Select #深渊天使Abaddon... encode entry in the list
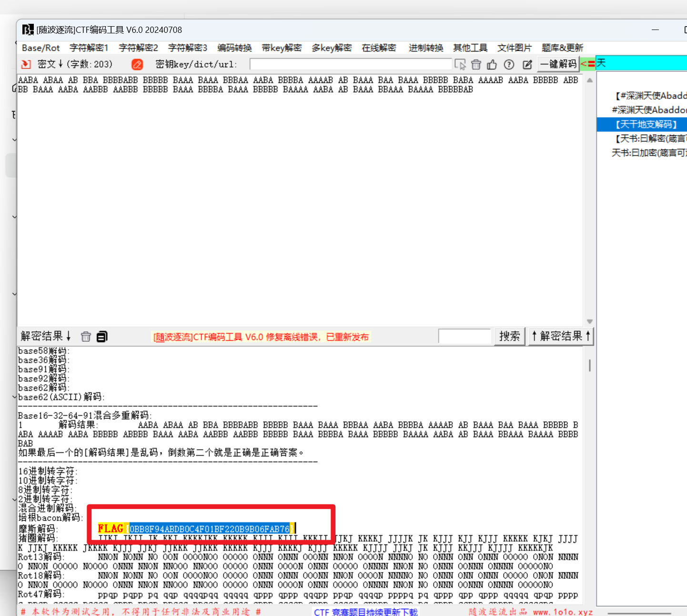 tap(649, 110)
